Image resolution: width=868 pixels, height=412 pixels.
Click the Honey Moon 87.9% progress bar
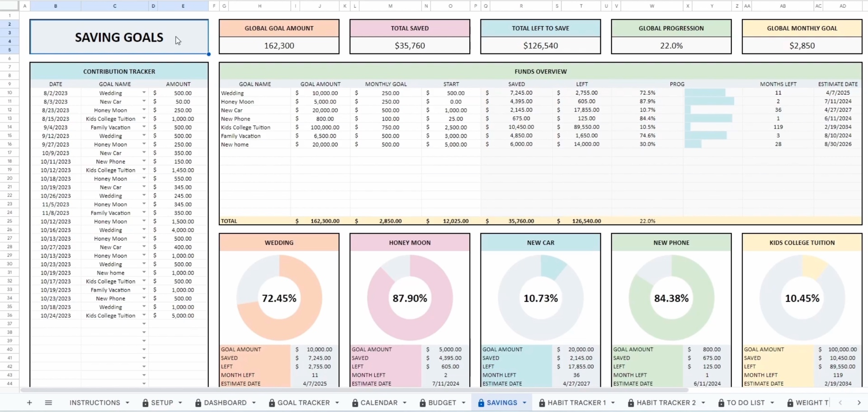(709, 101)
